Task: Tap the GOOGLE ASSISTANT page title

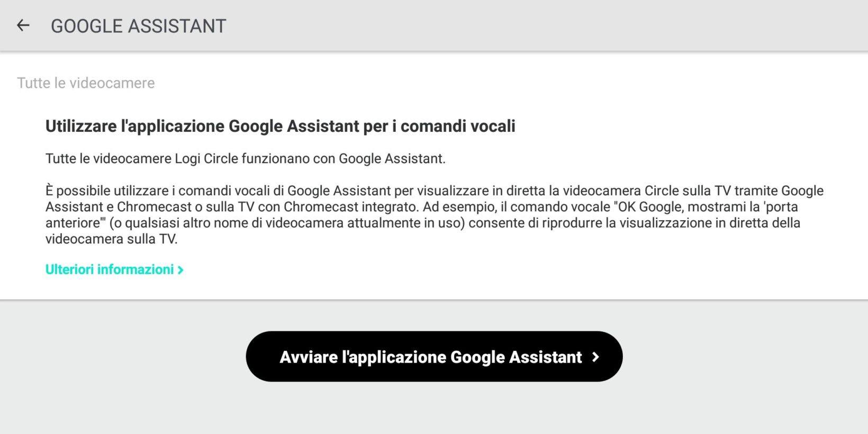Action: (x=138, y=26)
